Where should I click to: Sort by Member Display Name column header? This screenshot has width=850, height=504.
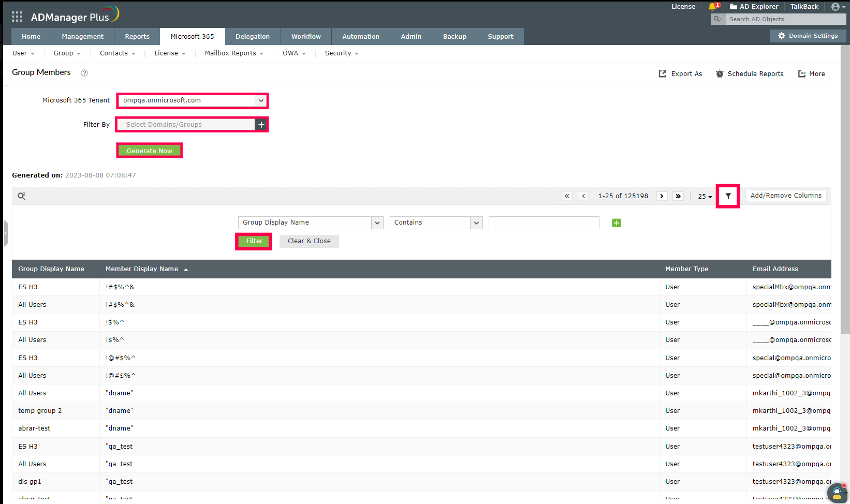142,269
